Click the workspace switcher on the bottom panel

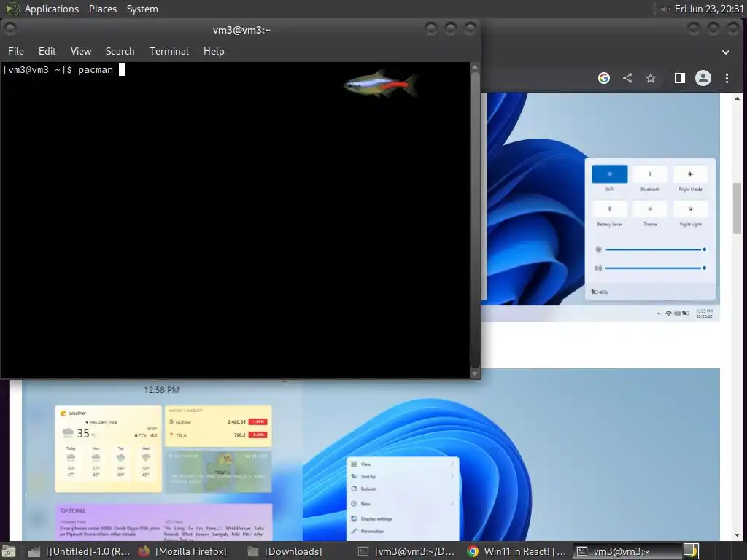pos(691,551)
